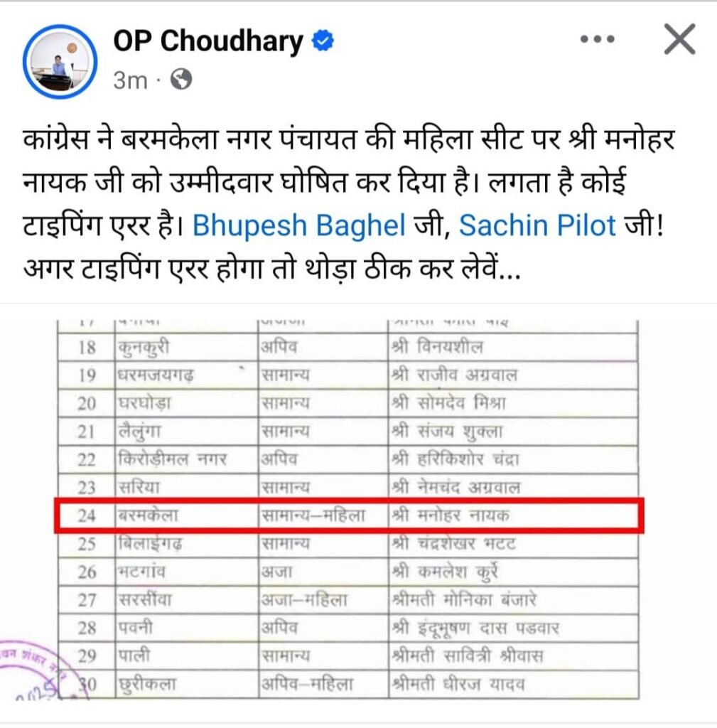The image size is (717, 728).
Task: Open the OP Choudhary profile name link
Action: coord(208,42)
